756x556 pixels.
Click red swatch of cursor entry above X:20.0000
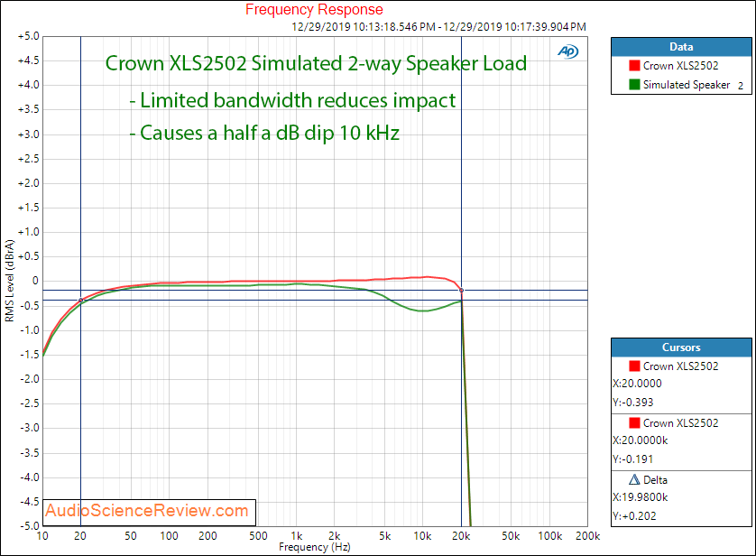(x=634, y=366)
